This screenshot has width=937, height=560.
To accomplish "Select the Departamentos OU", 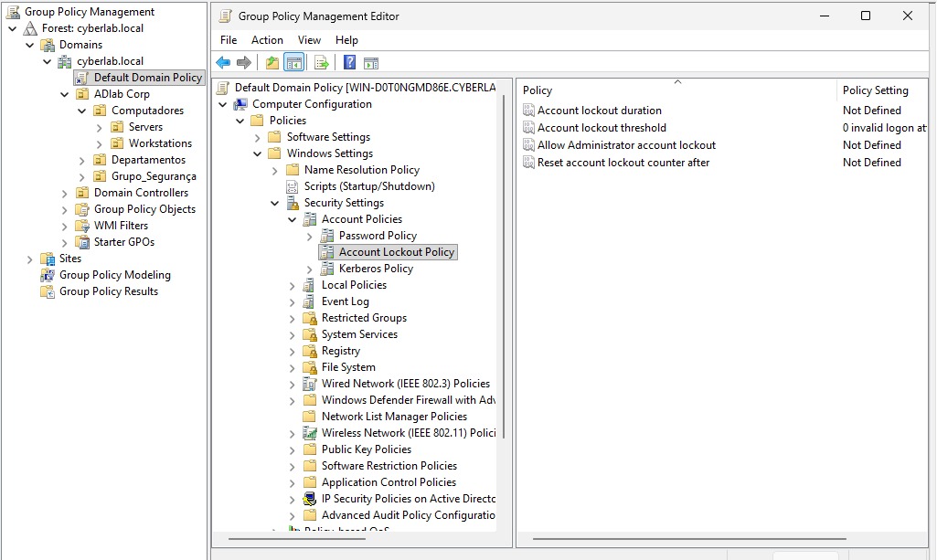I will click(148, 160).
